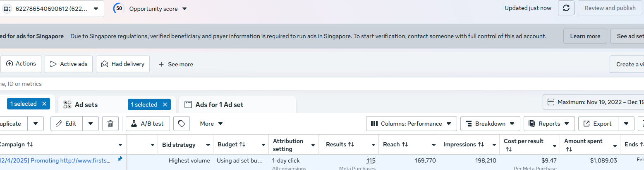
Task: Apply the Had delivery filter
Action: (x=123, y=64)
